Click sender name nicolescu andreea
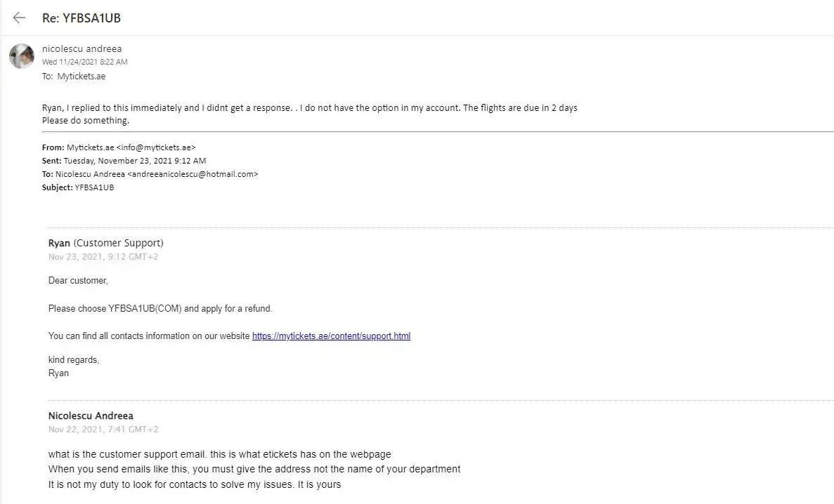 [x=82, y=48]
